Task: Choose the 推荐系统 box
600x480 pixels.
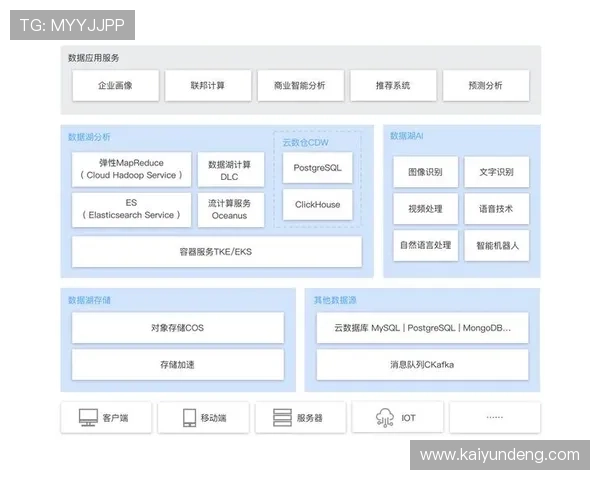Action: click(393, 85)
